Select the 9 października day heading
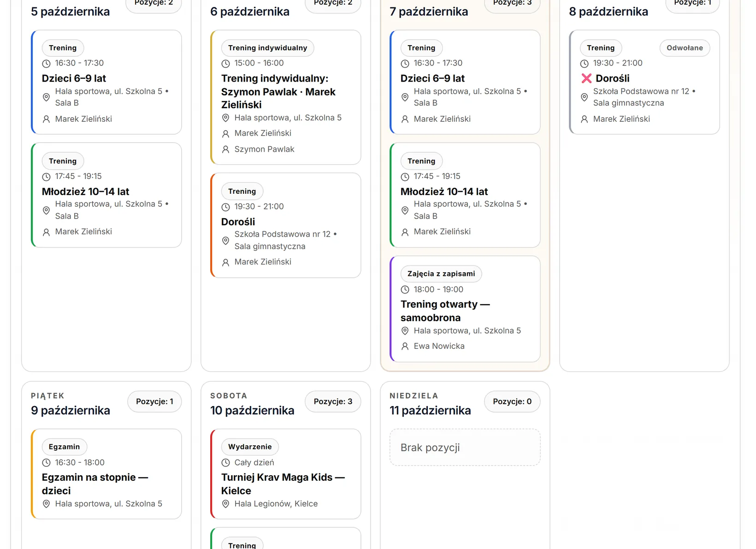 [x=71, y=411]
